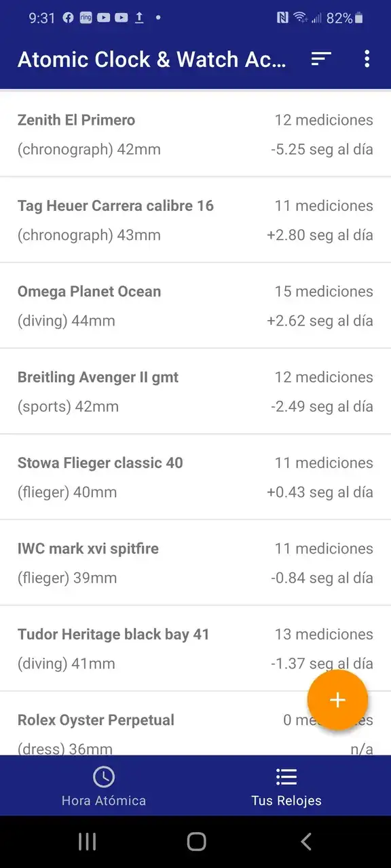This screenshot has width=391, height=868.
Task: Select the Omega Planet Ocean watch
Action: [195, 306]
